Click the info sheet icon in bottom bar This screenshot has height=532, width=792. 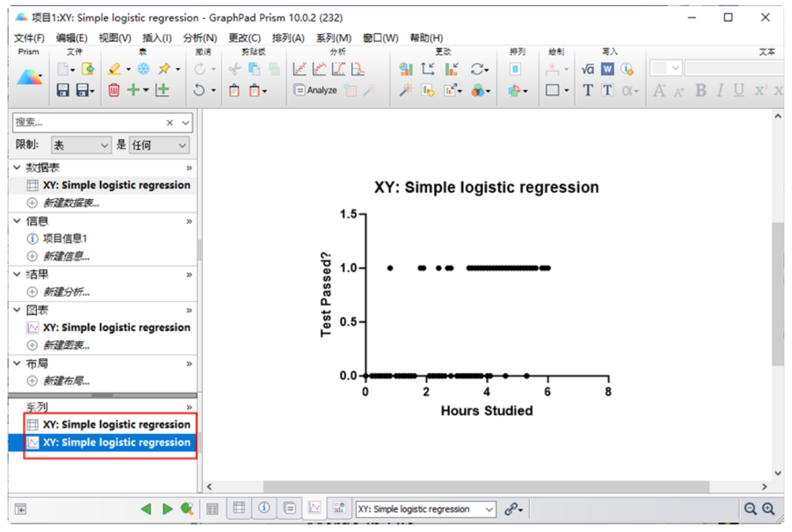point(264,507)
